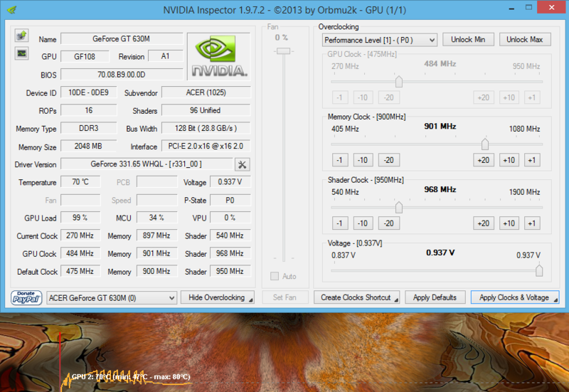
Task: Click the GPU Clock -20 button
Action: pyautogui.click(x=388, y=97)
